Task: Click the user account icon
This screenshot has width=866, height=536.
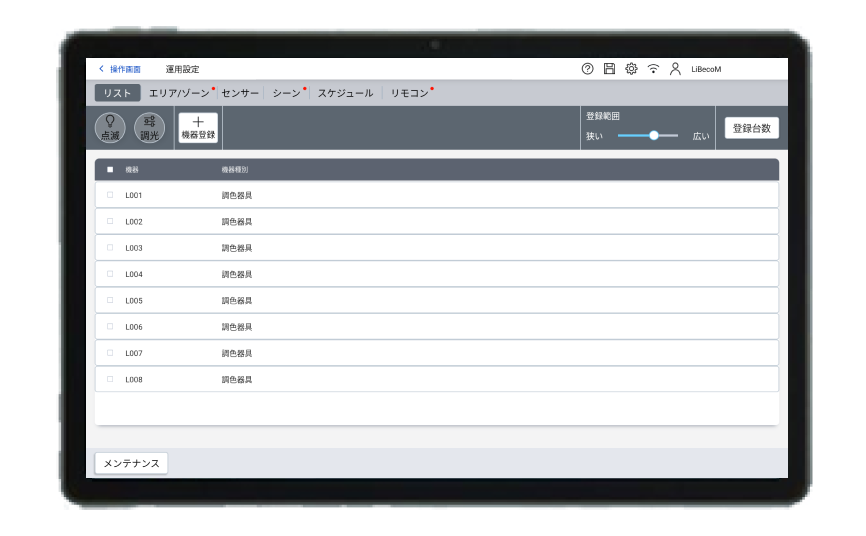Action: pyautogui.click(x=675, y=69)
